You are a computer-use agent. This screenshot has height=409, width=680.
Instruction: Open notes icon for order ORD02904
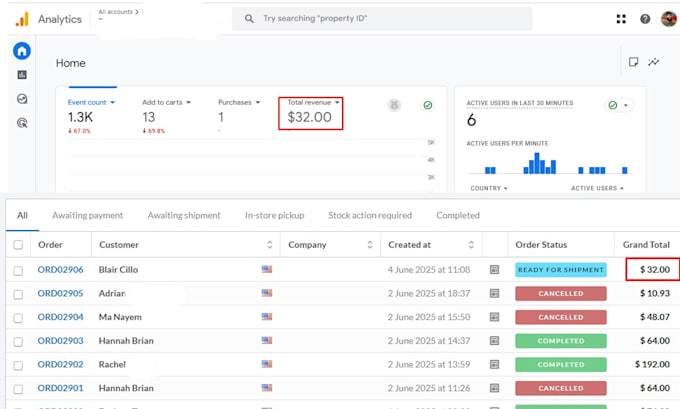tap(494, 317)
